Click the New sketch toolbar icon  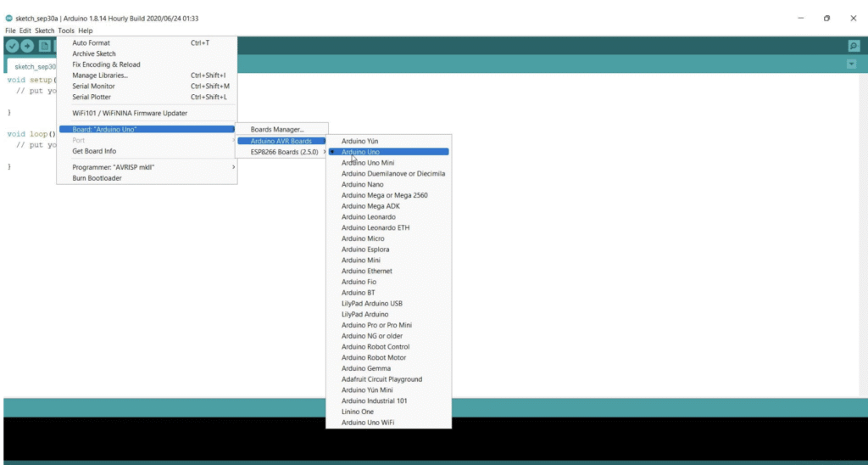(44, 46)
